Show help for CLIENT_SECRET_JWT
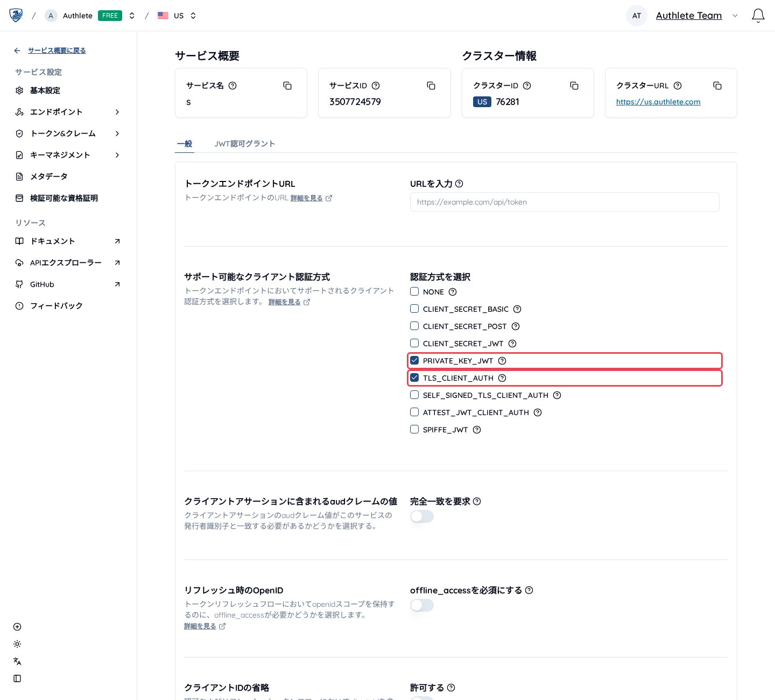The image size is (775, 700). pyautogui.click(x=512, y=344)
